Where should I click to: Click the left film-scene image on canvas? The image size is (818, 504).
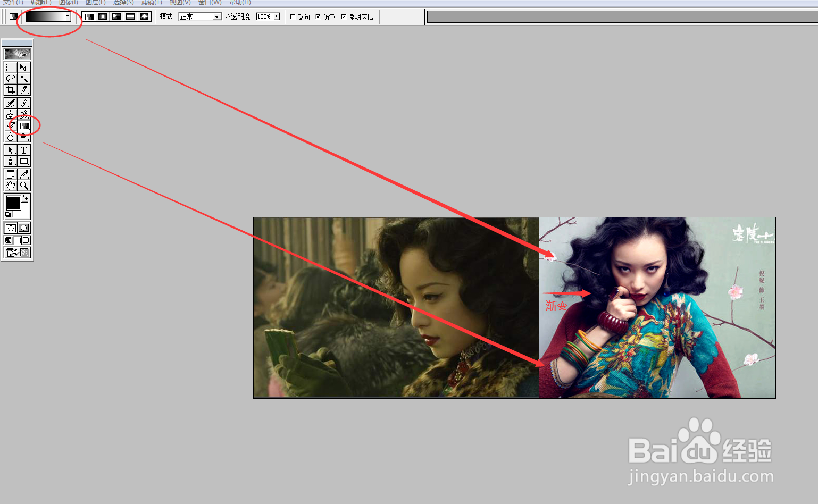[396, 307]
